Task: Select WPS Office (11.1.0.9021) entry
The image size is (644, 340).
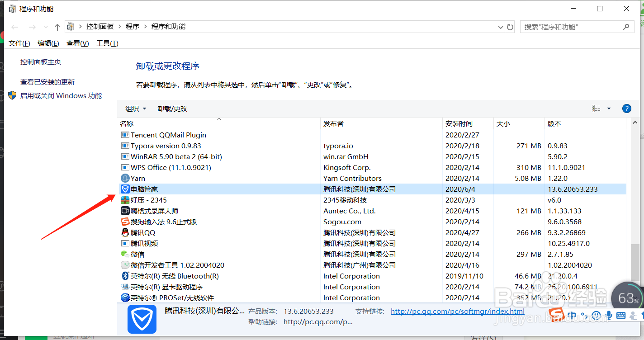Action: pos(171,168)
